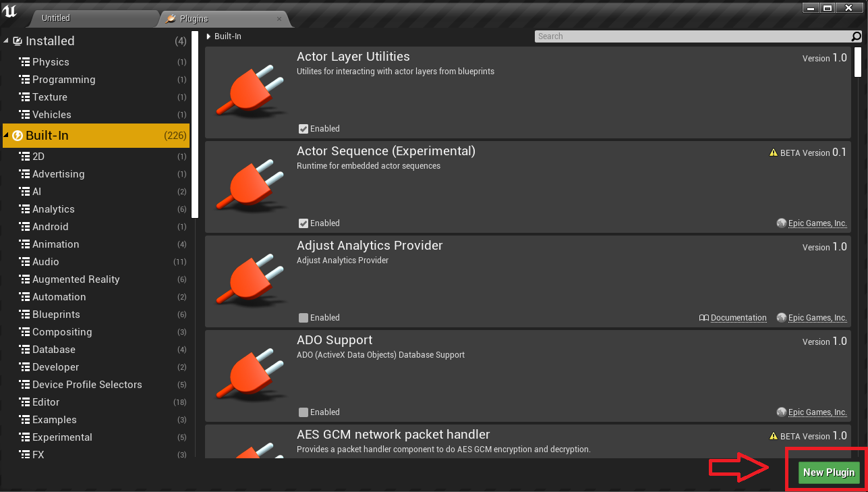
Task: Click the Vehicles category list icon
Action: tap(24, 115)
